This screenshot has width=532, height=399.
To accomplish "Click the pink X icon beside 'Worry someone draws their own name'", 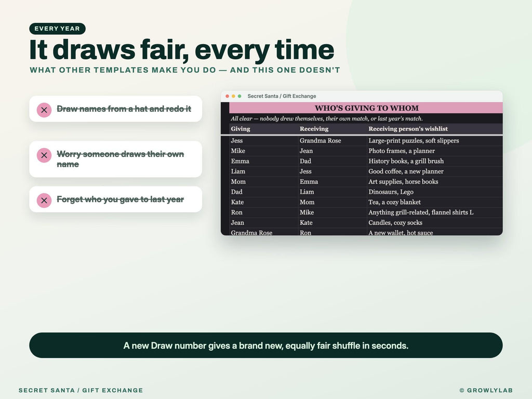I will pos(44,155).
